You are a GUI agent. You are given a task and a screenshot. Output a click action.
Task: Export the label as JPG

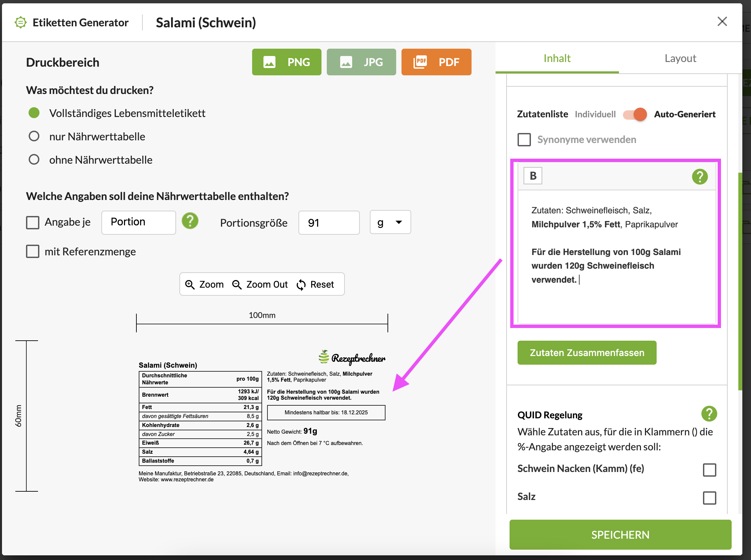[361, 62]
